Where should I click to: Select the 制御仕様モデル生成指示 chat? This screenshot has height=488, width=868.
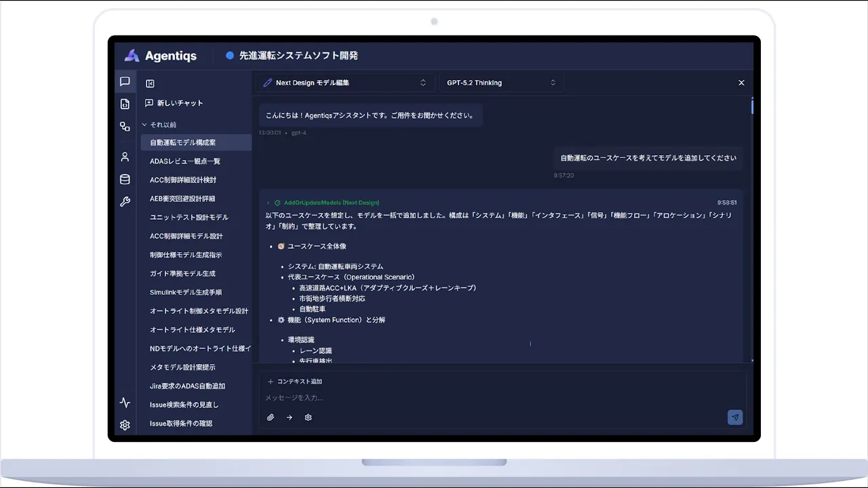pyautogui.click(x=196, y=255)
